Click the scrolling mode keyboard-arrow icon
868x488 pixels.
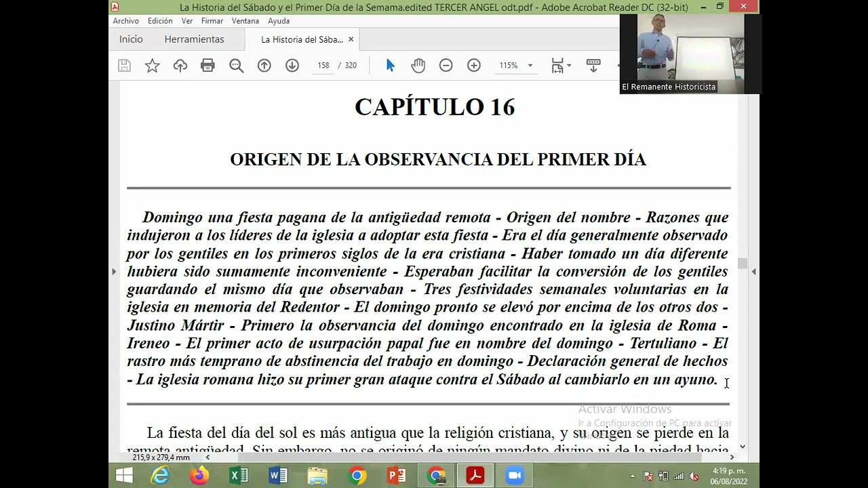pyautogui.click(x=593, y=66)
